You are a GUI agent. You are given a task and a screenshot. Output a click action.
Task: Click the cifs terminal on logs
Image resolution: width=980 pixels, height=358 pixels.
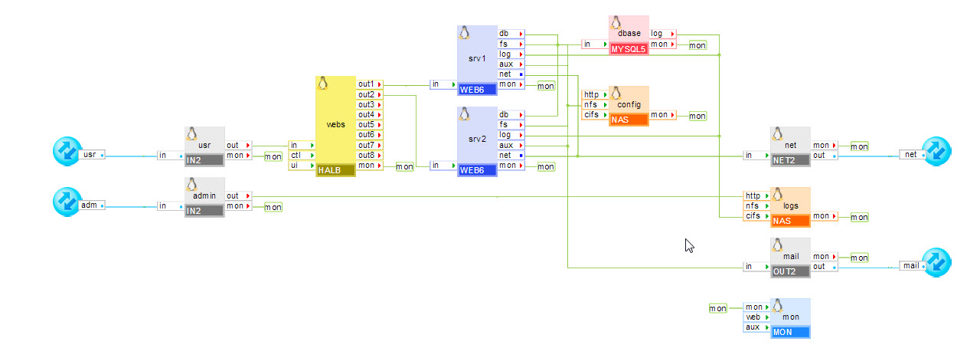click(x=756, y=216)
